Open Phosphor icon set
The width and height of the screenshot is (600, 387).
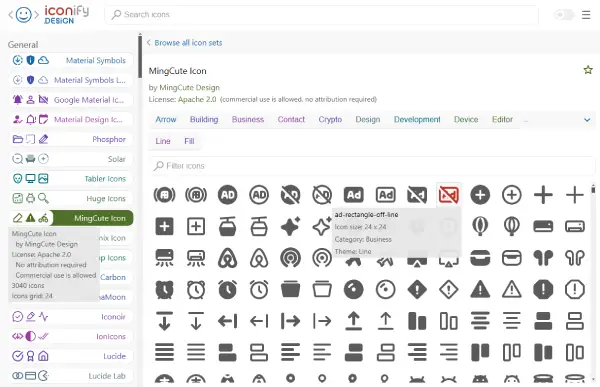point(71,139)
